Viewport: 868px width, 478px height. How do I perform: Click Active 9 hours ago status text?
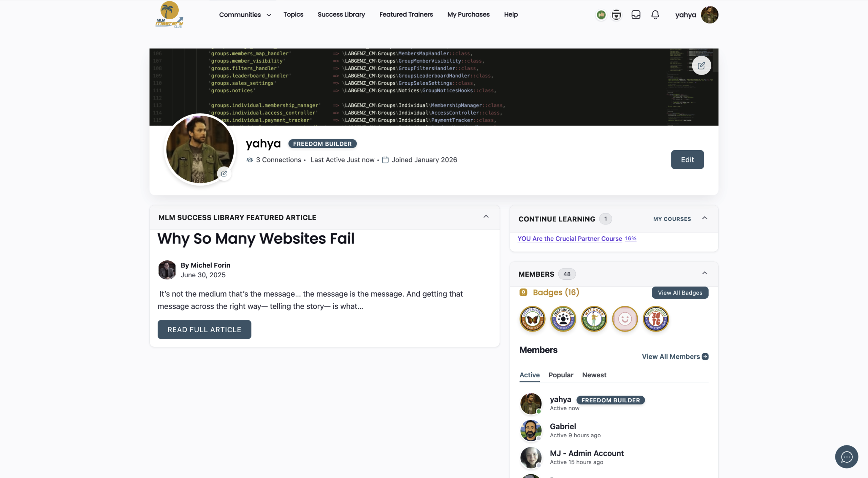575,436
